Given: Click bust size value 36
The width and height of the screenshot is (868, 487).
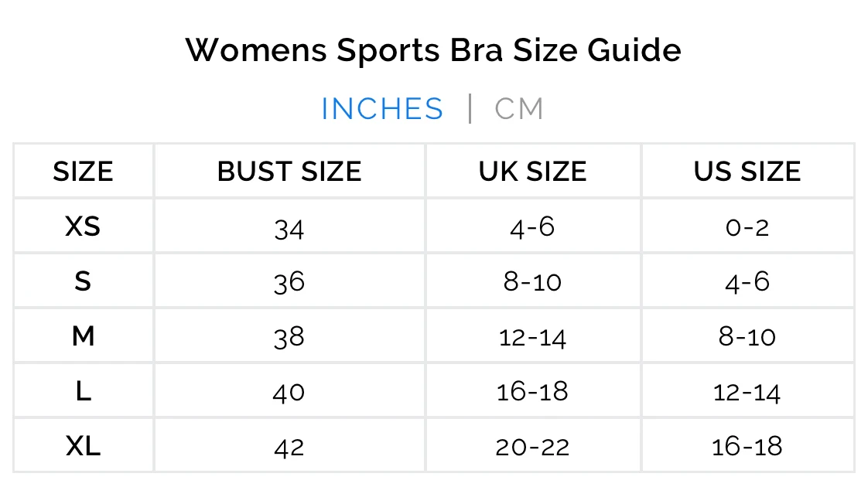Looking at the screenshot, I should [x=289, y=283].
